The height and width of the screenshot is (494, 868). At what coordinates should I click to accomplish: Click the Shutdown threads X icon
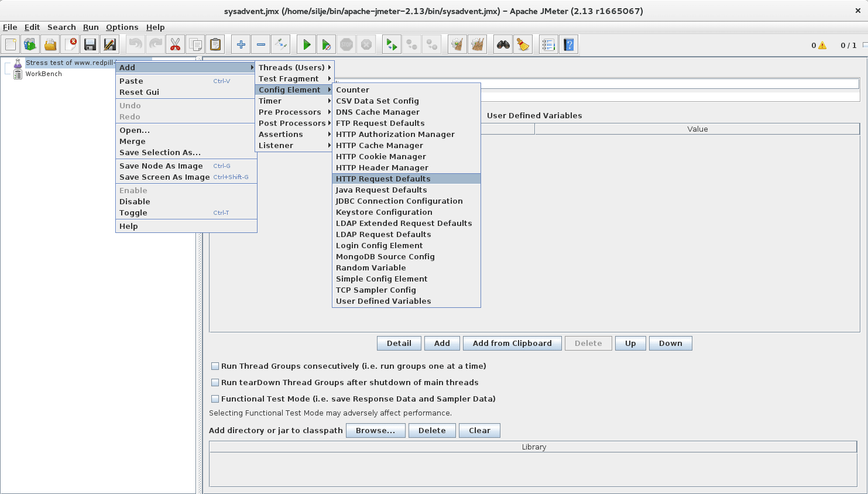tap(366, 44)
